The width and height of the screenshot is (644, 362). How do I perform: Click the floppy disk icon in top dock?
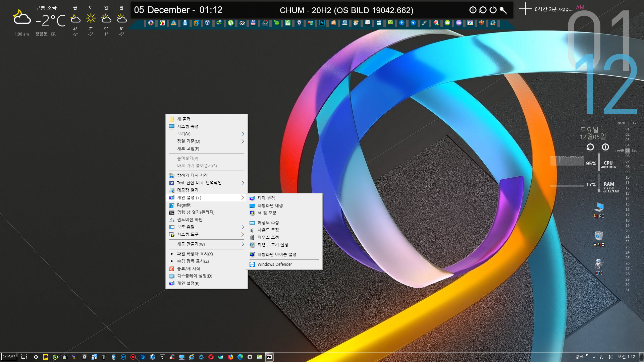pyautogui.click(x=253, y=23)
